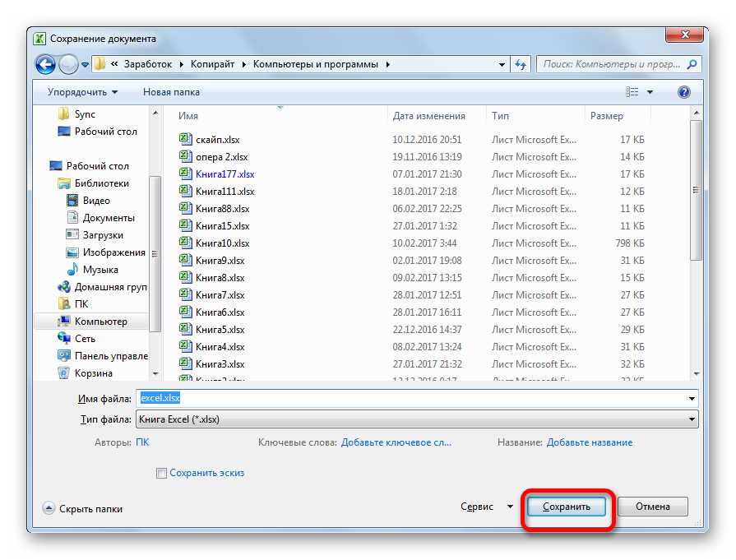Open the Сервис dropdown menu
The height and width of the screenshot is (560, 736).
click(486, 507)
